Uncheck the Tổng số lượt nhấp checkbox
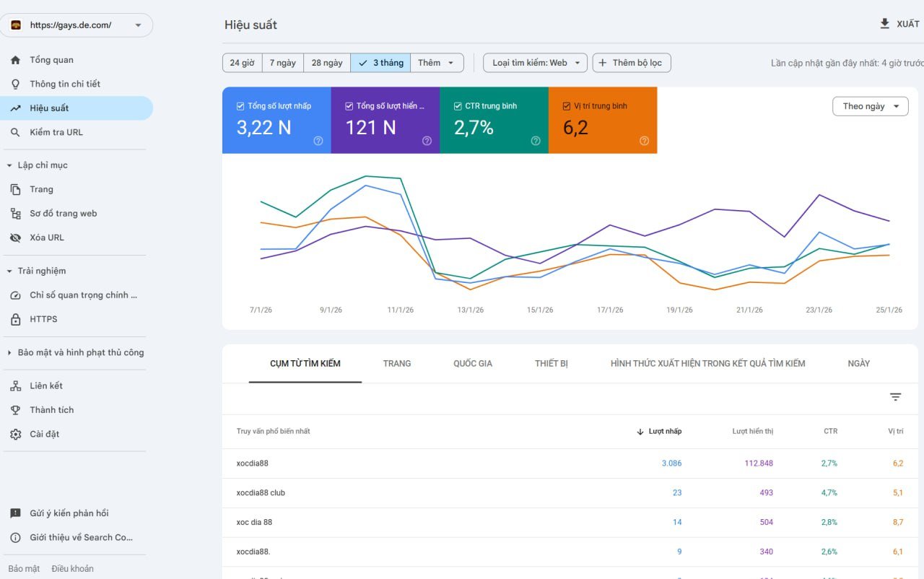 coord(240,106)
